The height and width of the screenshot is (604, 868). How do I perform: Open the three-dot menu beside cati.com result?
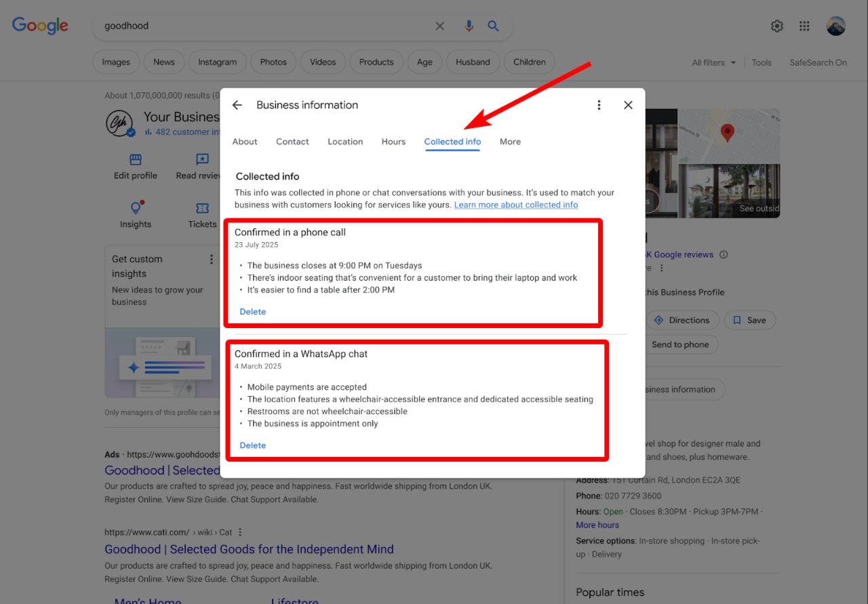240,532
